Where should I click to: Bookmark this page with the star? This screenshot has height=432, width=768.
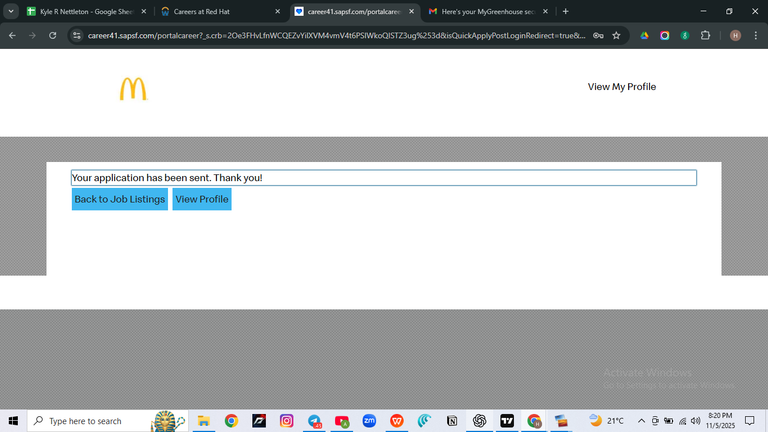point(616,35)
